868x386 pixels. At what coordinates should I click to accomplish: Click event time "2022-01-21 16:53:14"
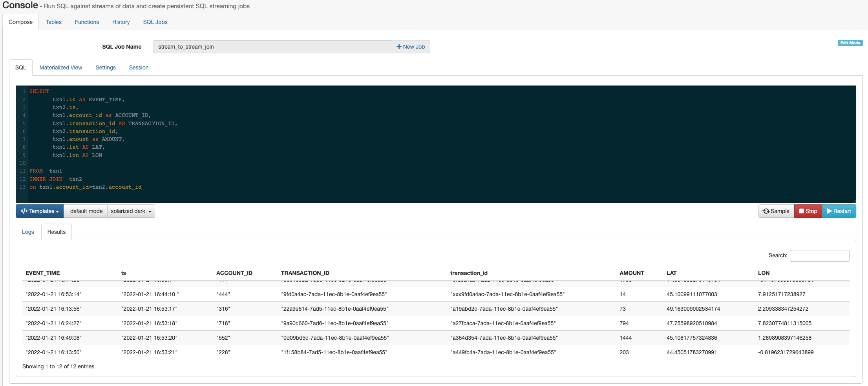tap(53, 294)
